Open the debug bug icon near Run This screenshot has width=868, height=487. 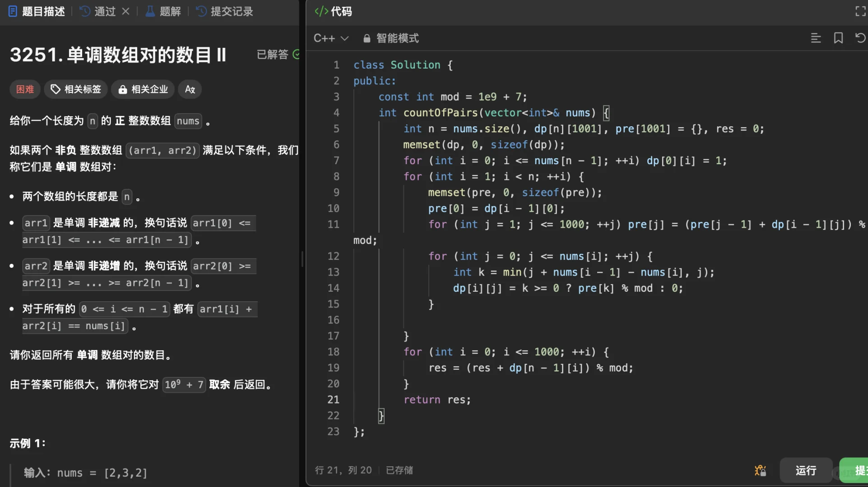point(760,470)
